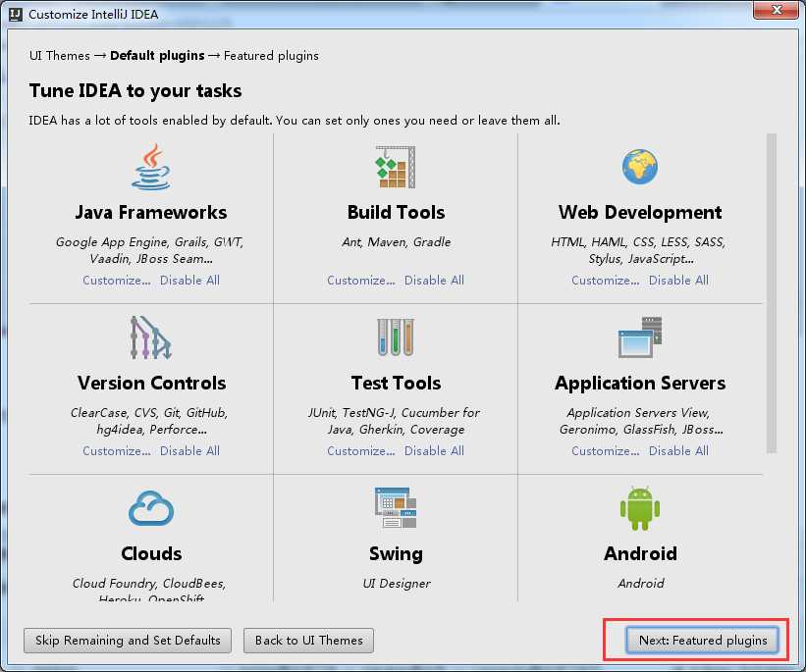Screen dimensions: 806x672
Task: Click the Version Controls branching icon
Action: tap(150, 337)
